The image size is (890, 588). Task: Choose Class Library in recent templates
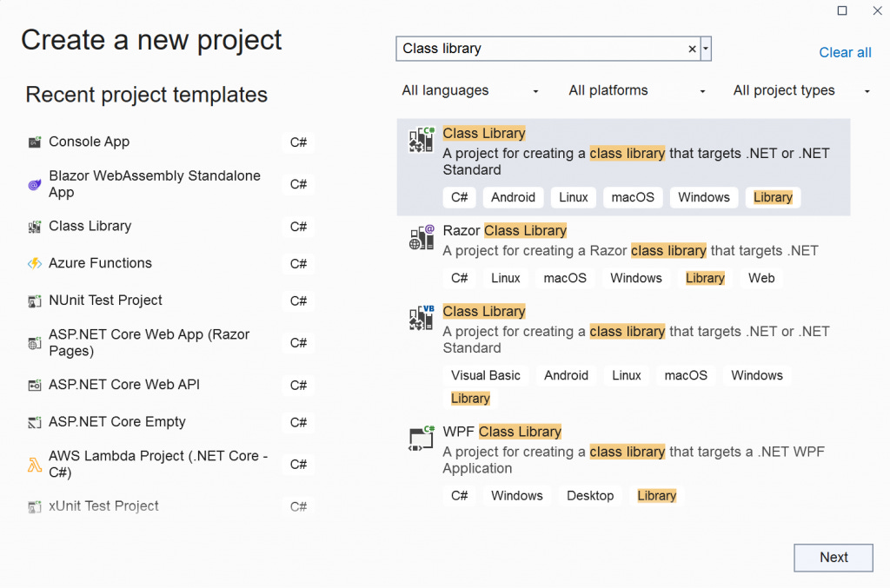tap(90, 226)
